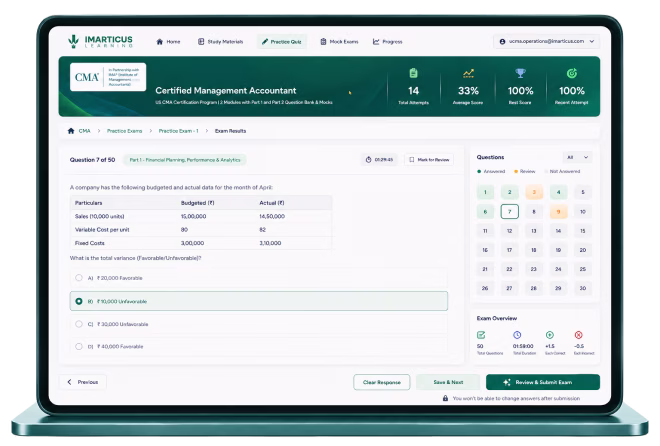Open the Progress page
The width and height of the screenshot is (660, 446).
pyautogui.click(x=388, y=42)
